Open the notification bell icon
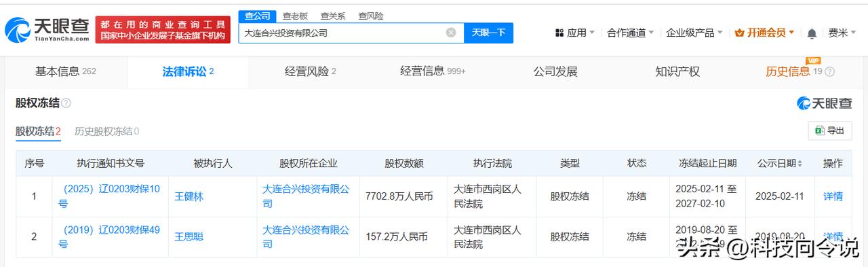 pos(812,33)
